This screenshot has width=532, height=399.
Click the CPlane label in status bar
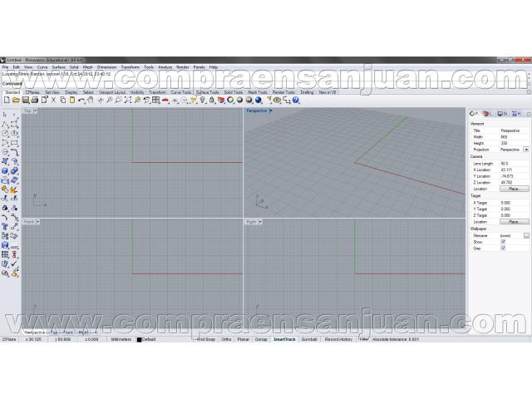tap(9, 339)
